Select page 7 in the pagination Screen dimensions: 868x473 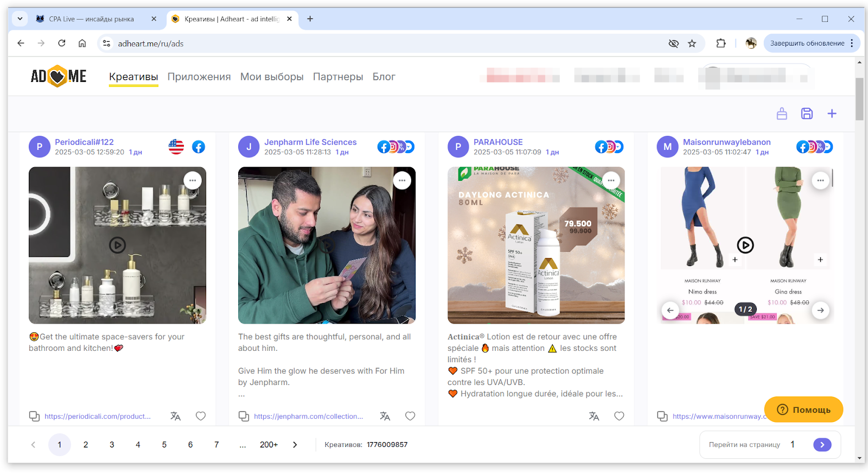(216, 444)
